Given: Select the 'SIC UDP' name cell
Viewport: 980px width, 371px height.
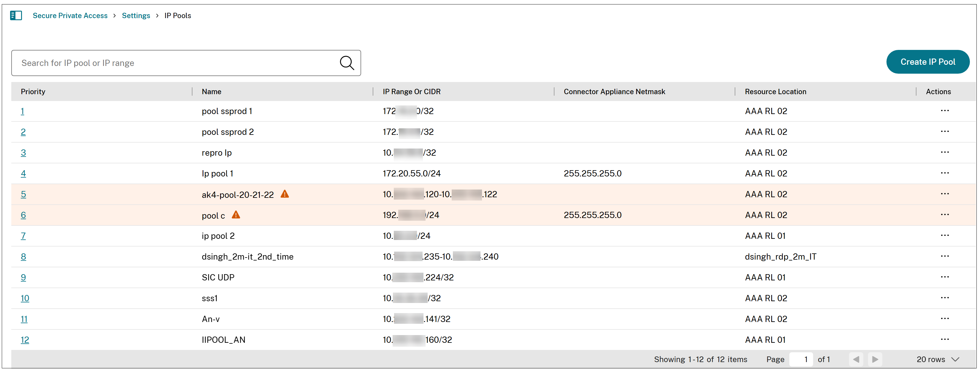Looking at the screenshot, I should coord(218,277).
